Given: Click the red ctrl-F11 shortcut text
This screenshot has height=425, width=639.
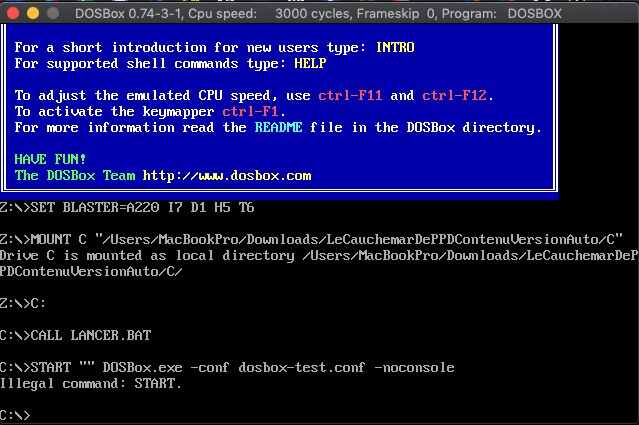Looking at the screenshot, I should (x=350, y=96).
